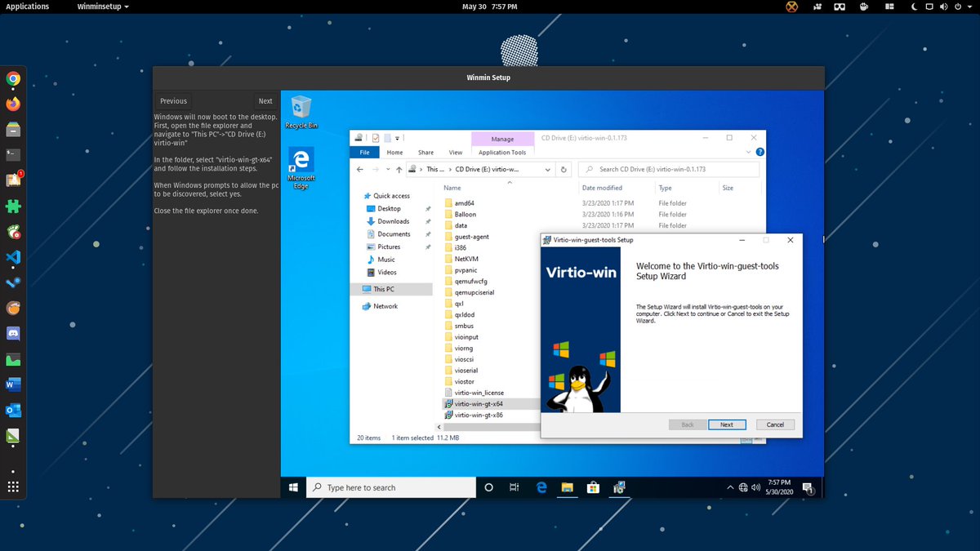Open the File tab in Explorer
Image resolution: width=980 pixels, height=551 pixels.
coord(364,152)
